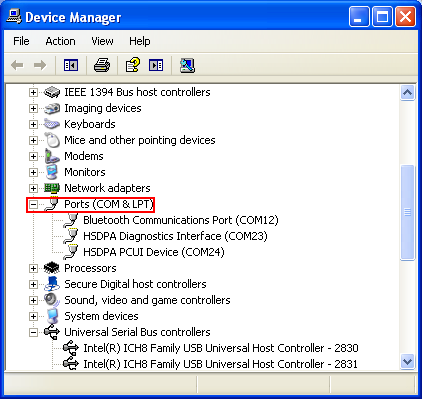
Task: Select Bluetooth Communications Port (COM12)
Action: tap(181, 220)
